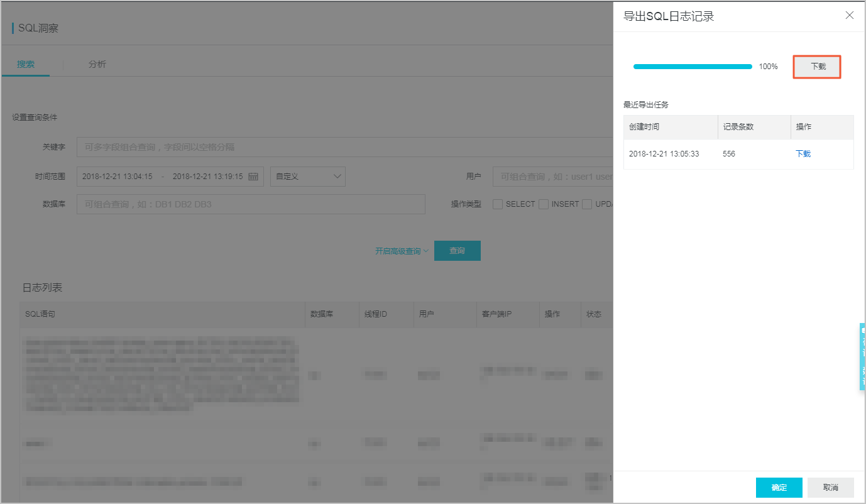Viewport: 866px width, 504px height.
Task: Click the end time 2018-12-21 13:19:15
Action: click(208, 177)
